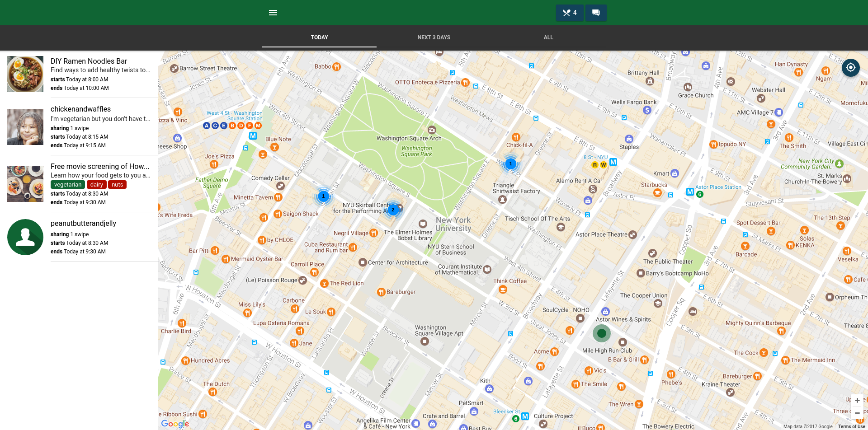Center map on my location
868x430 pixels.
coord(850,68)
